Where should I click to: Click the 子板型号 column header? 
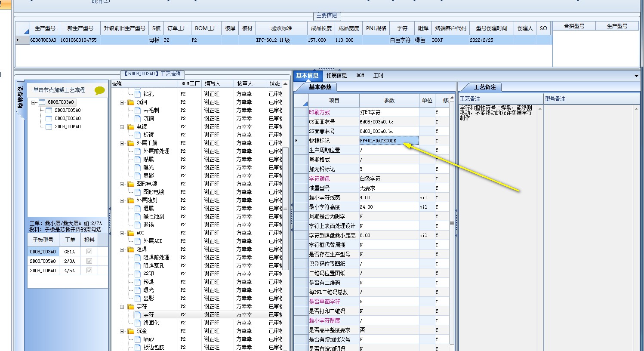tap(43, 240)
